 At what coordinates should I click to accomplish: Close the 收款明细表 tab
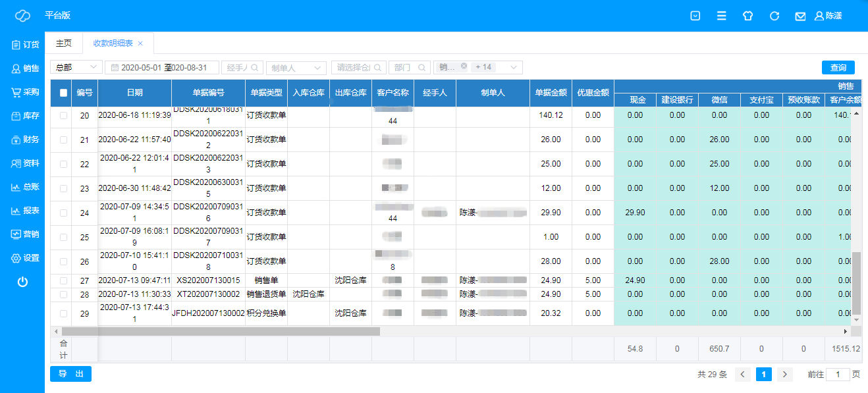[x=140, y=43]
